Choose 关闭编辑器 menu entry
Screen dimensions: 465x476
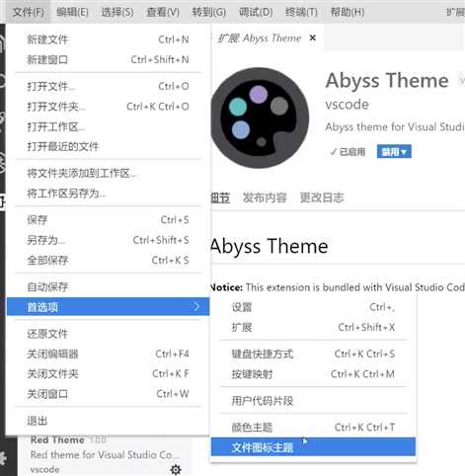coord(108,354)
